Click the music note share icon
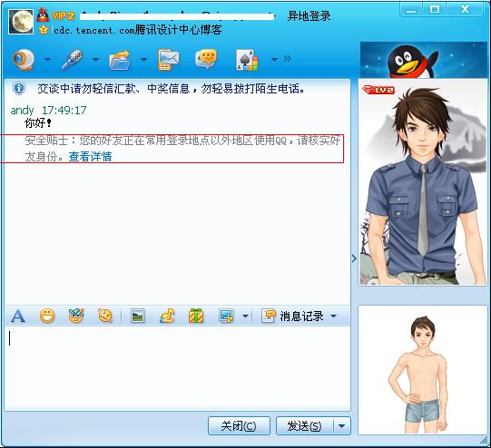491x448 pixels. (167, 316)
